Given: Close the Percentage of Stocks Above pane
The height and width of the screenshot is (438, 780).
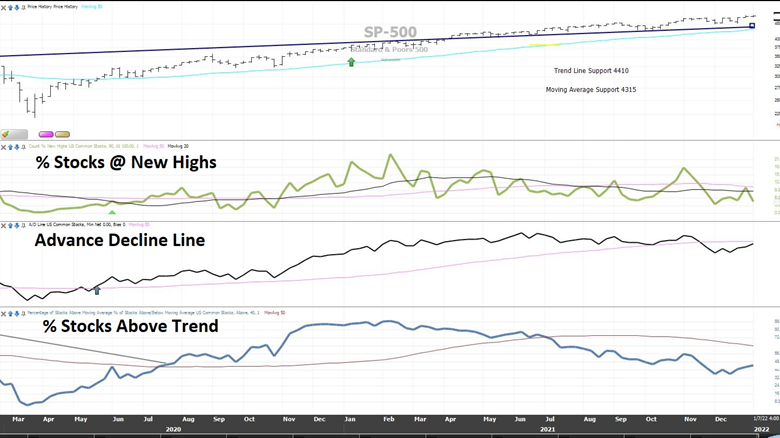Looking at the screenshot, I should coord(5,312).
